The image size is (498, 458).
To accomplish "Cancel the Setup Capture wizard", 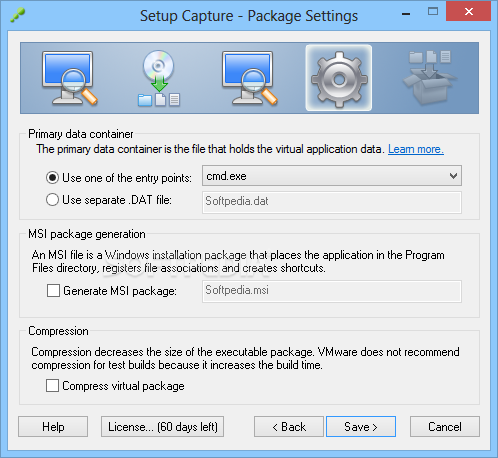I will click(x=445, y=426).
